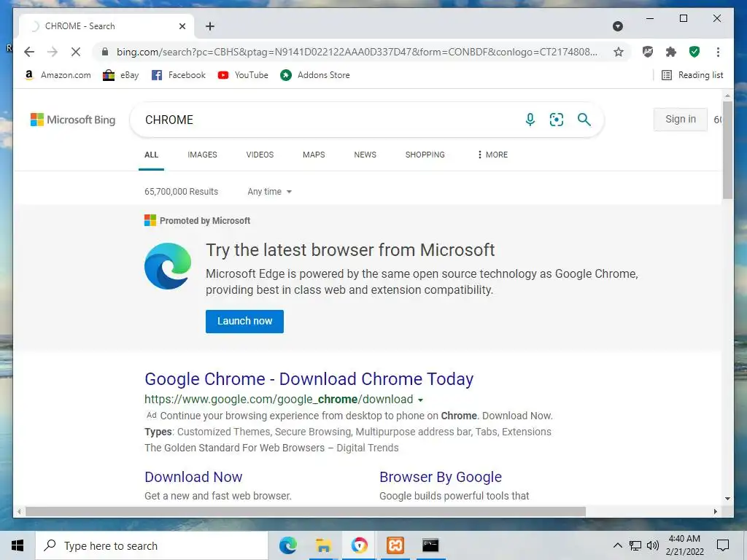Open the Browser By Google sublink

440,477
